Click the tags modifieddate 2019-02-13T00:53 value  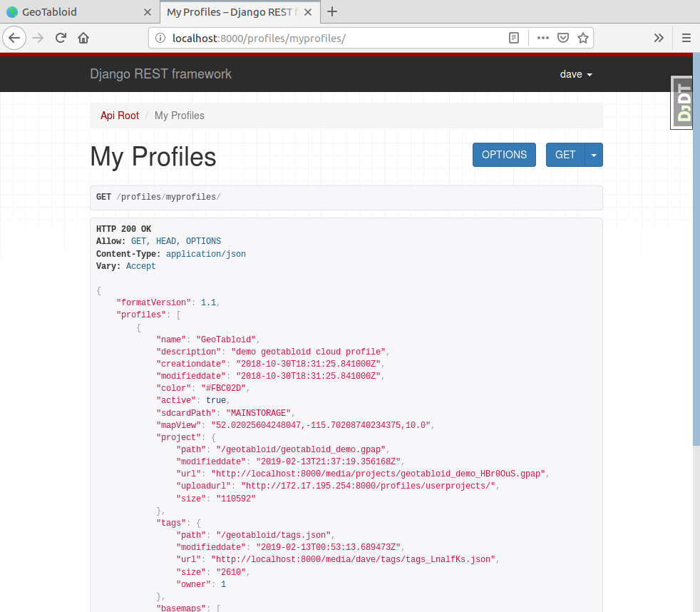click(328, 547)
